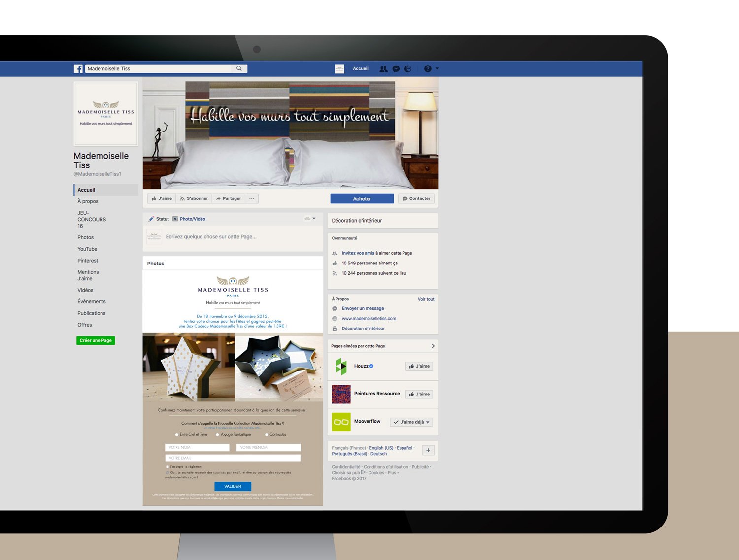
Task: Like the Peintures Ressource page
Action: pos(419,394)
